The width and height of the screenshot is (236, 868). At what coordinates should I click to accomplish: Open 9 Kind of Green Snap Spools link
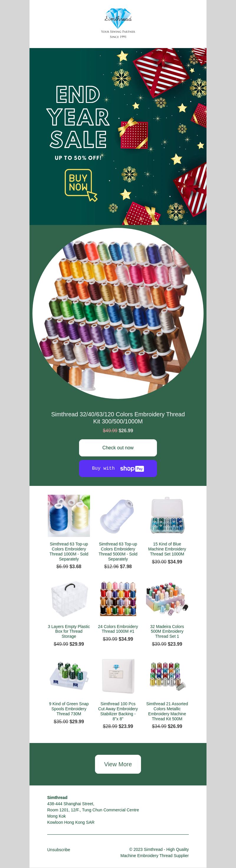click(x=69, y=708)
